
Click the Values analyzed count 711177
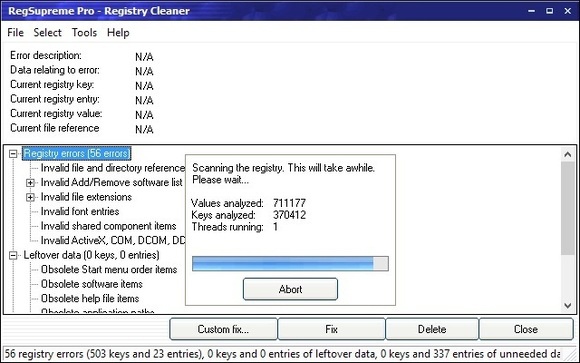point(289,203)
